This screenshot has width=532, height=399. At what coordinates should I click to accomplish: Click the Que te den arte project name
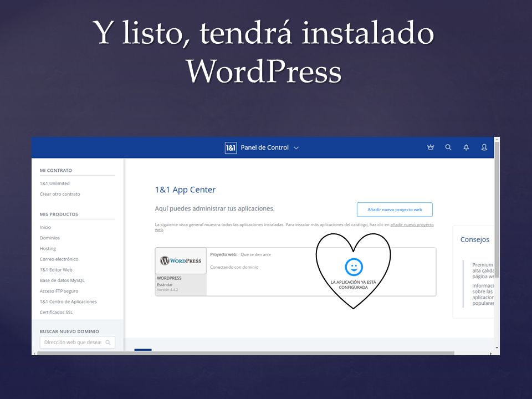tap(256, 254)
